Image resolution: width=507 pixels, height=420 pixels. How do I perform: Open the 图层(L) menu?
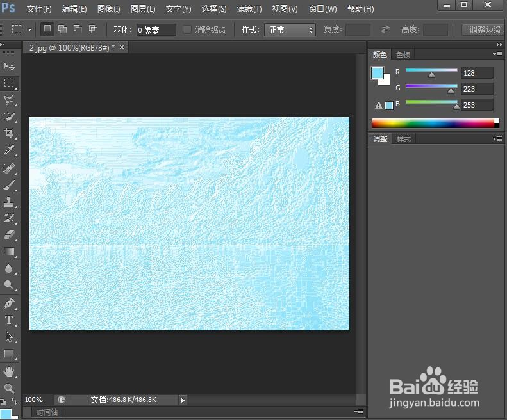143,9
